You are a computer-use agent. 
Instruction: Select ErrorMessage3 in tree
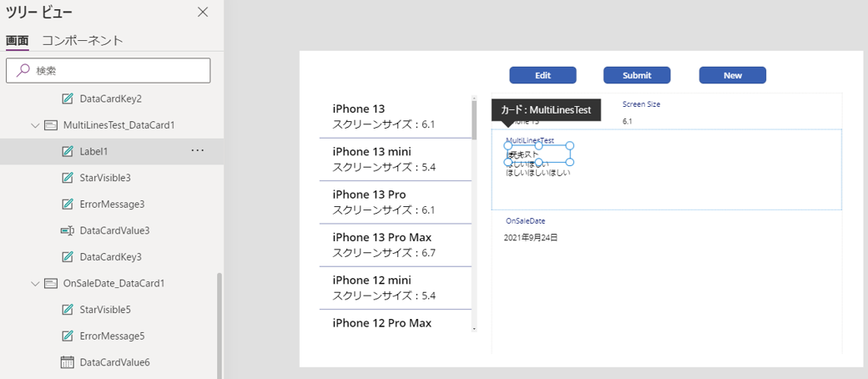(x=113, y=205)
